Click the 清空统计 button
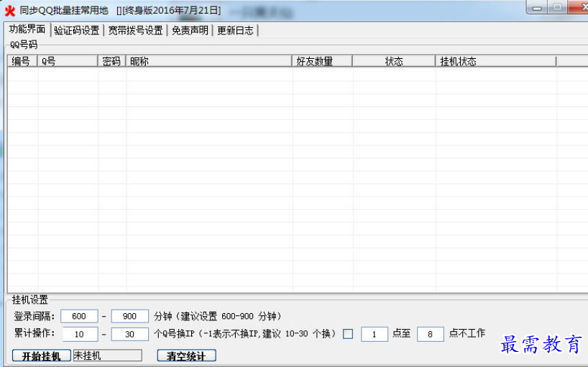 pyautogui.click(x=186, y=356)
